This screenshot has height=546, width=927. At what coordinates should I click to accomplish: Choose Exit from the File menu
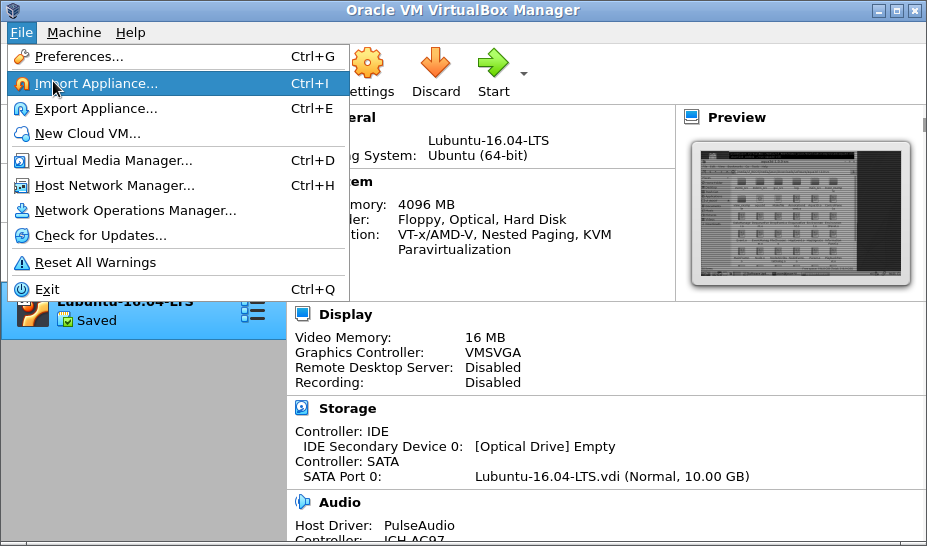tap(178, 290)
